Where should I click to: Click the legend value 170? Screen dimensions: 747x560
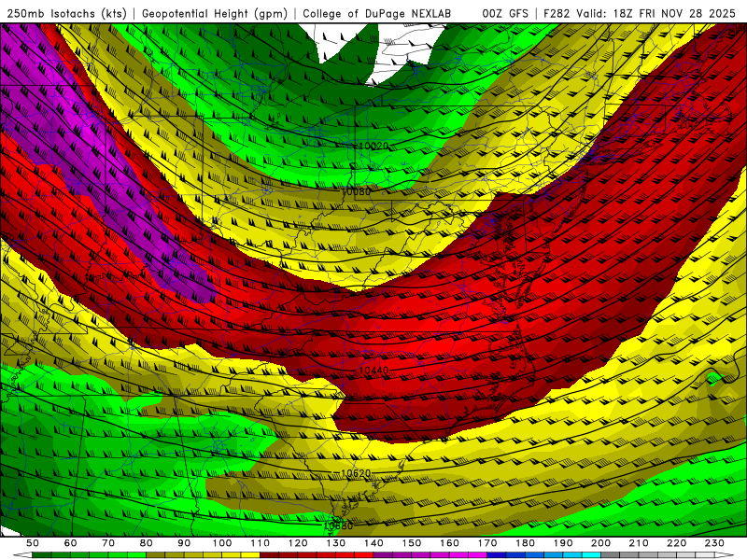487,543
